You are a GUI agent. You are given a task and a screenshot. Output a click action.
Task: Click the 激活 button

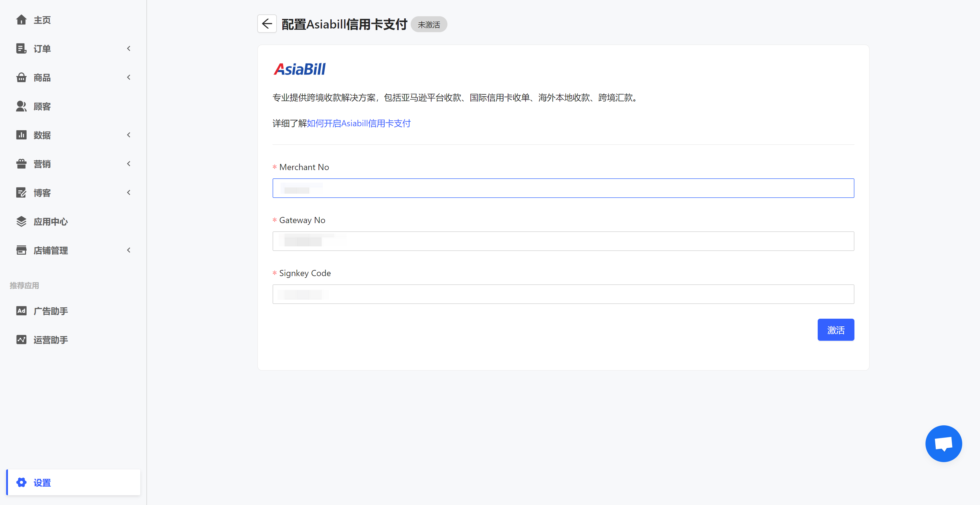point(836,329)
